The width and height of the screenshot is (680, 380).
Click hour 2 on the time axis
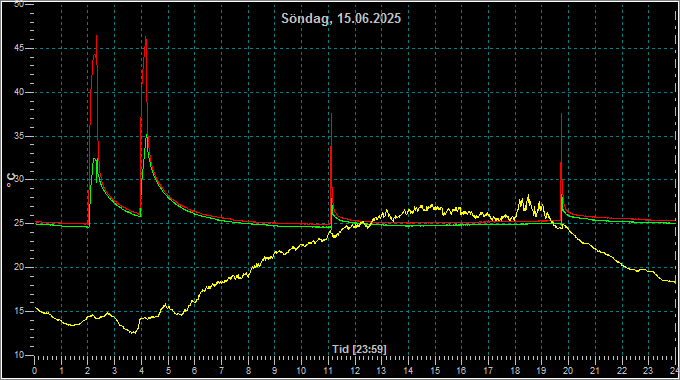click(x=88, y=371)
